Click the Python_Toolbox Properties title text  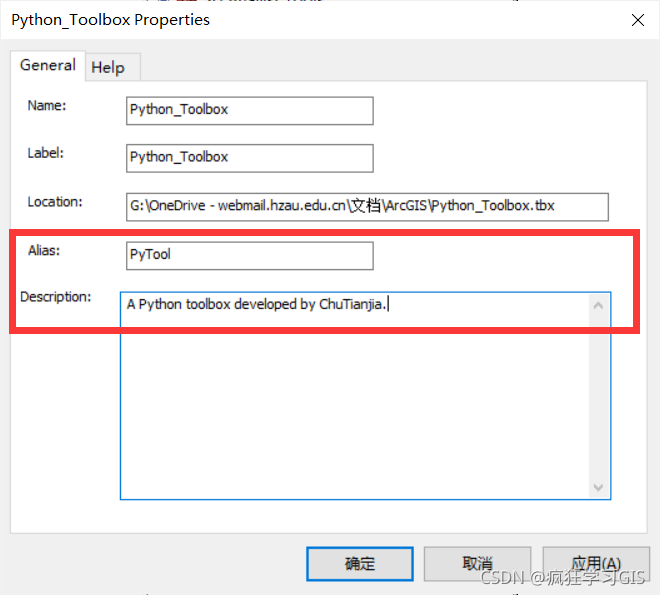coord(110,20)
